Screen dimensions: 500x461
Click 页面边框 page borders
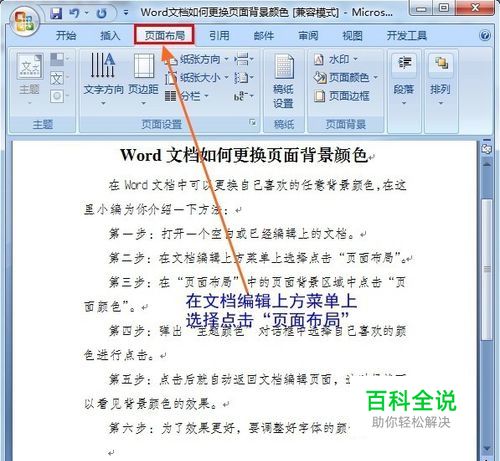(x=342, y=96)
